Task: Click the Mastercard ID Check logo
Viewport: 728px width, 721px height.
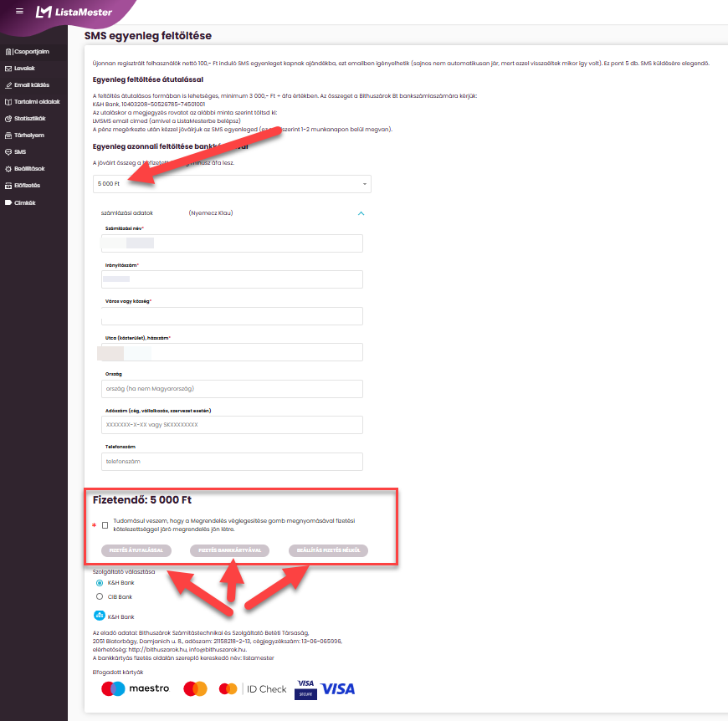Action: [253, 688]
